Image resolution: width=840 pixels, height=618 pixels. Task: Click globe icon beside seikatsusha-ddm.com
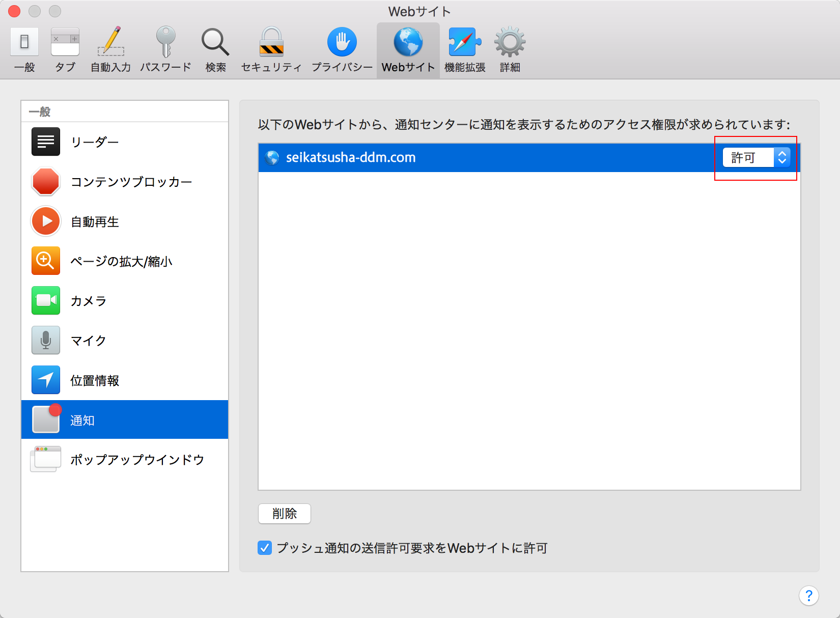[x=272, y=158]
